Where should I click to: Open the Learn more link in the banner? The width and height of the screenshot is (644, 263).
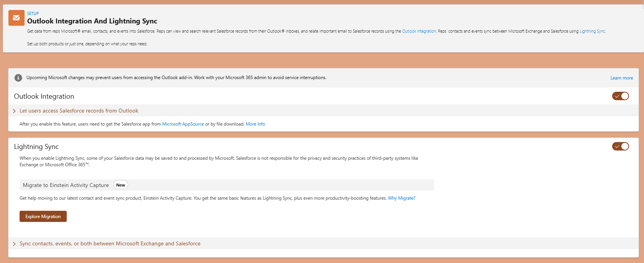621,78
